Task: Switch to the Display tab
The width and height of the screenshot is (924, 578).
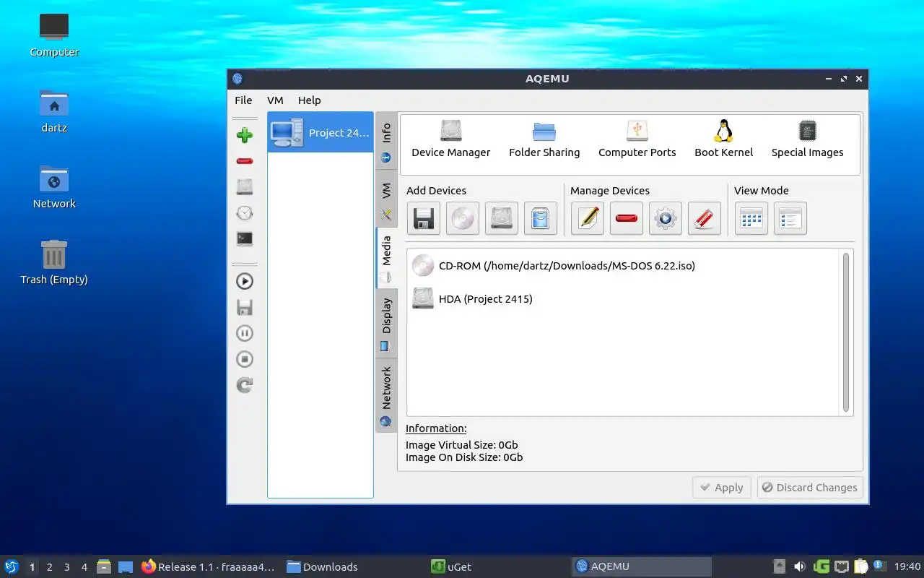Action: (386, 323)
